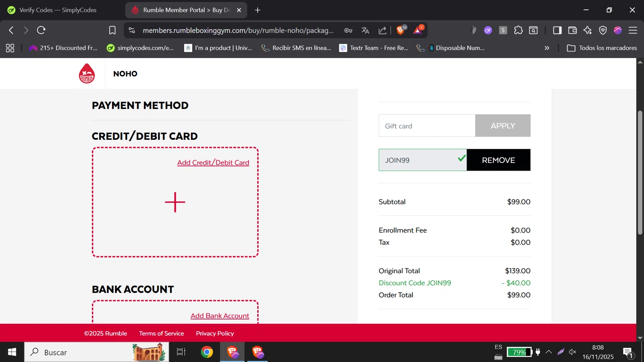Open I'm a product | Univ... bookmark
Viewport: 644px width, 362px height.
218,48
